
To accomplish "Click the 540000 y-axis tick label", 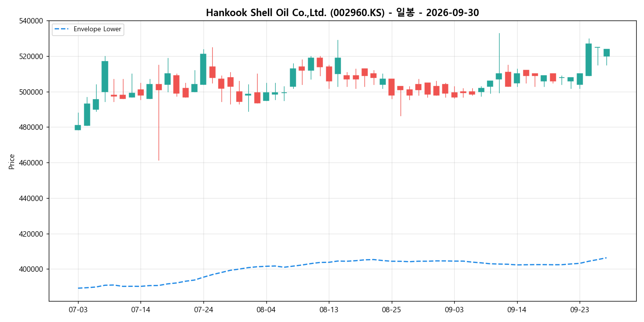I will click(x=31, y=21).
